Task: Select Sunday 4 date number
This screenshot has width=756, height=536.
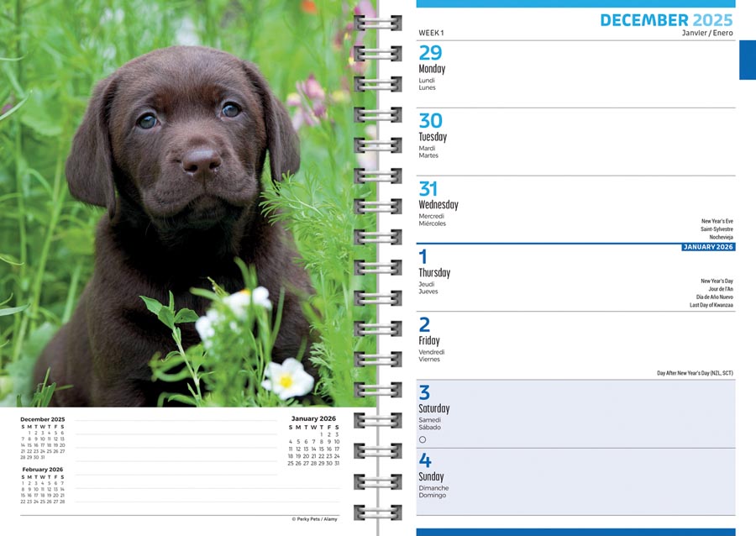Action: pyautogui.click(x=425, y=460)
